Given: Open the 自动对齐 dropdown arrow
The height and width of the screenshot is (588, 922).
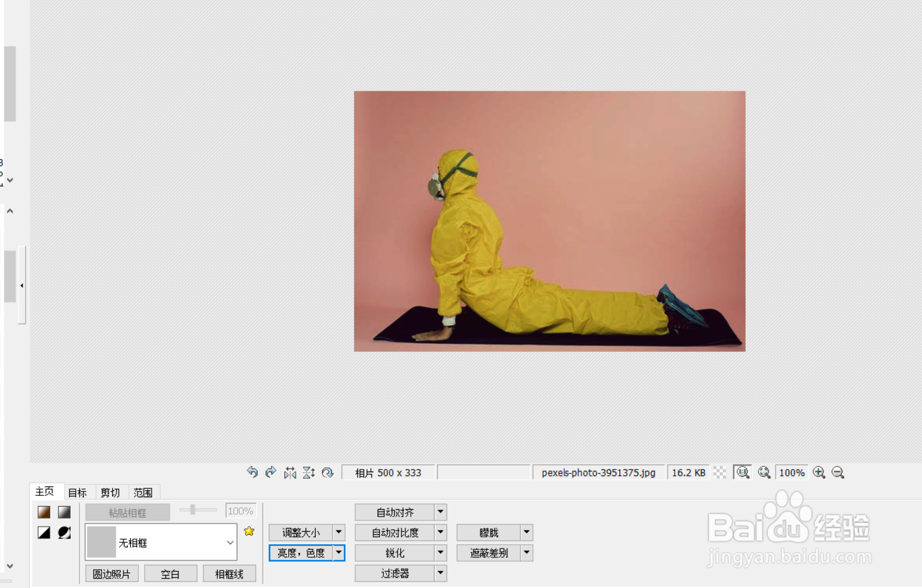Looking at the screenshot, I should [441, 512].
